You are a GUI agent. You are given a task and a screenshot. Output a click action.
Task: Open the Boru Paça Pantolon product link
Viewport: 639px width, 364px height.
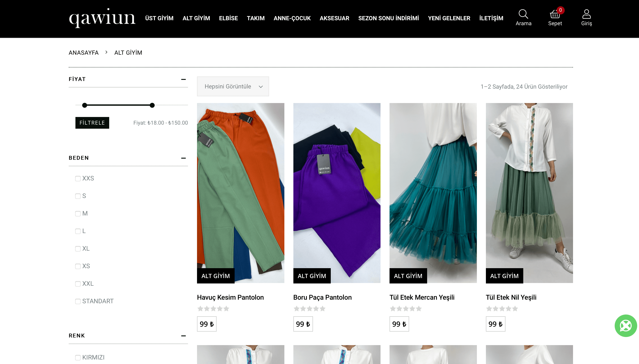pos(322,297)
